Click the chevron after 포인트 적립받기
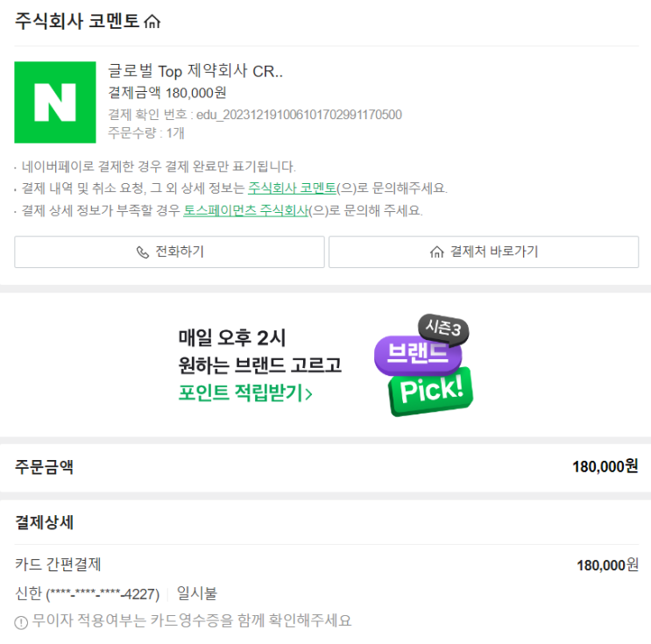 click(308, 393)
